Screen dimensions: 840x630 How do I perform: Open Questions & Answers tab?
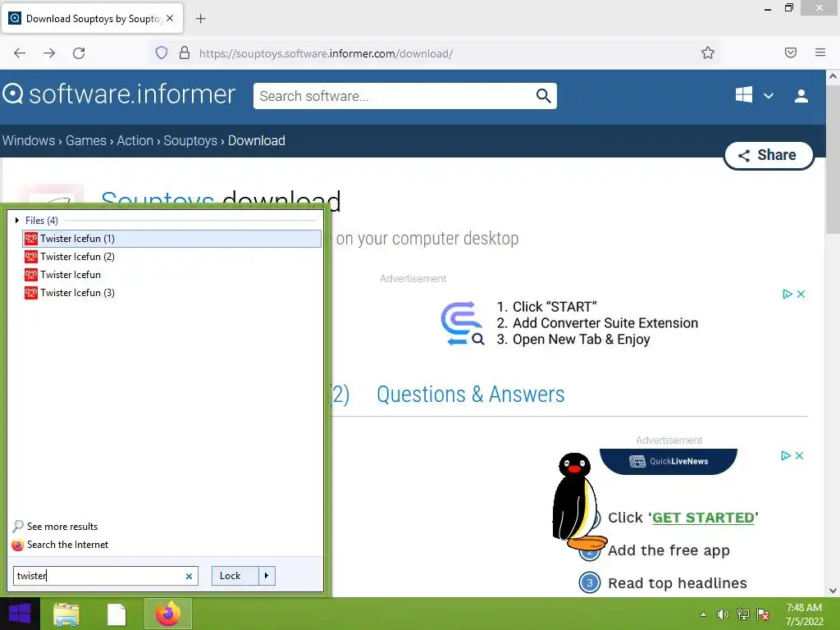[x=470, y=395]
